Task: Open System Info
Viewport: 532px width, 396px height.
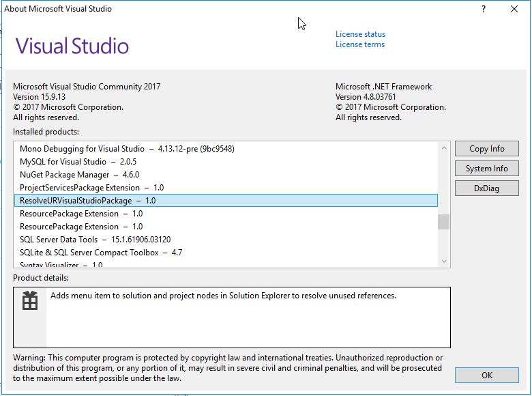Action: (x=486, y=169)
